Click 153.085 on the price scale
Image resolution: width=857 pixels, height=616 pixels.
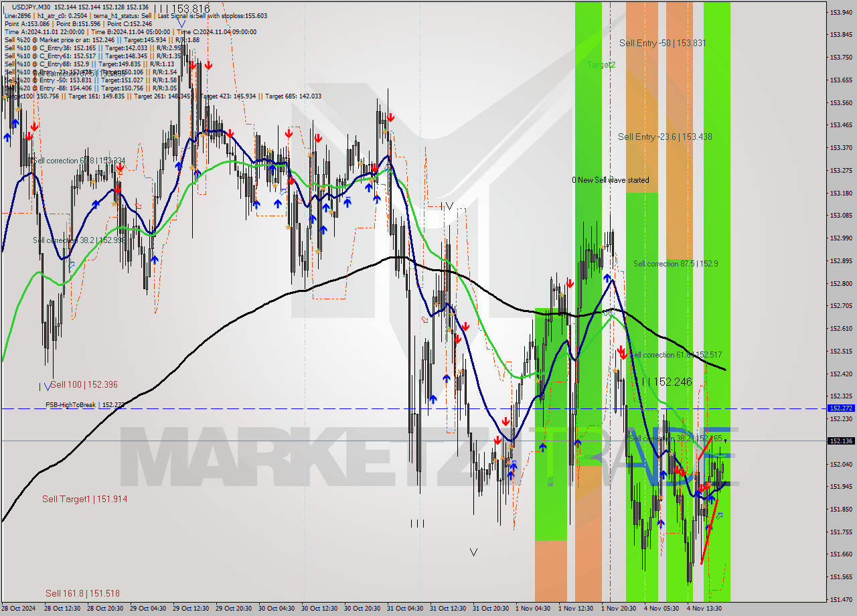pyautogui.click(x=841, y=216)
